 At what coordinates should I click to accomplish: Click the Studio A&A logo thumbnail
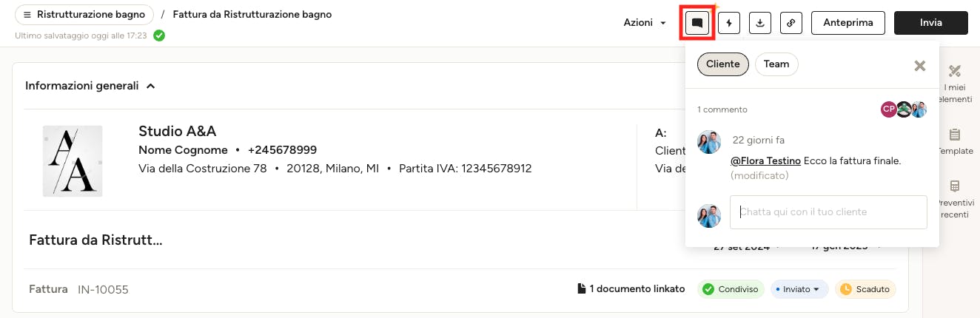click(73, 160)
